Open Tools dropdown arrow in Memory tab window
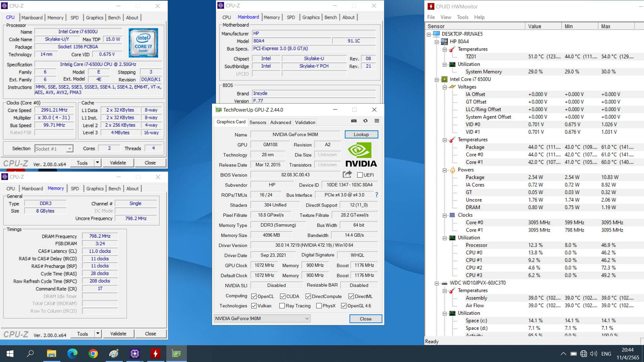 pos(98,334)
